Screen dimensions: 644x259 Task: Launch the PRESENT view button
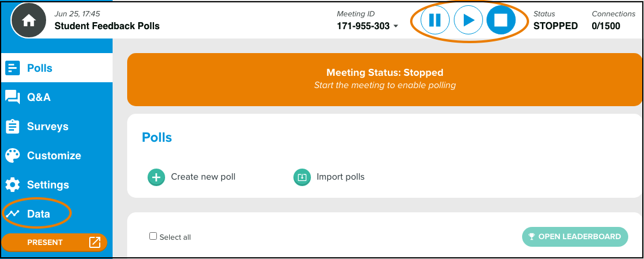click(54, 242)
